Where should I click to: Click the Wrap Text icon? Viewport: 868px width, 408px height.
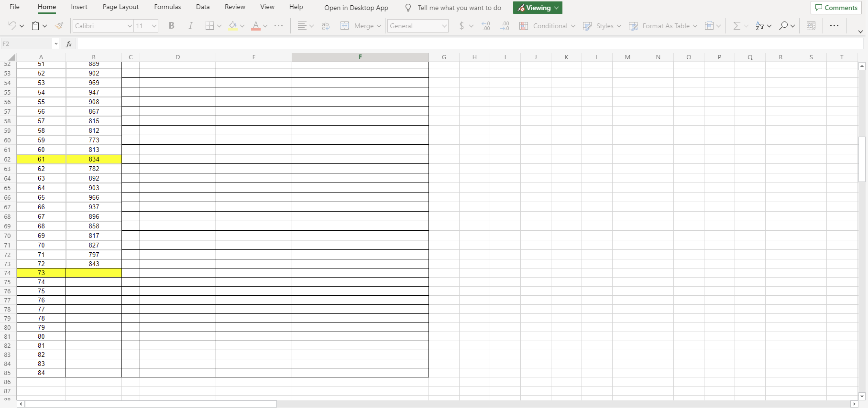(x=326, y=26)
